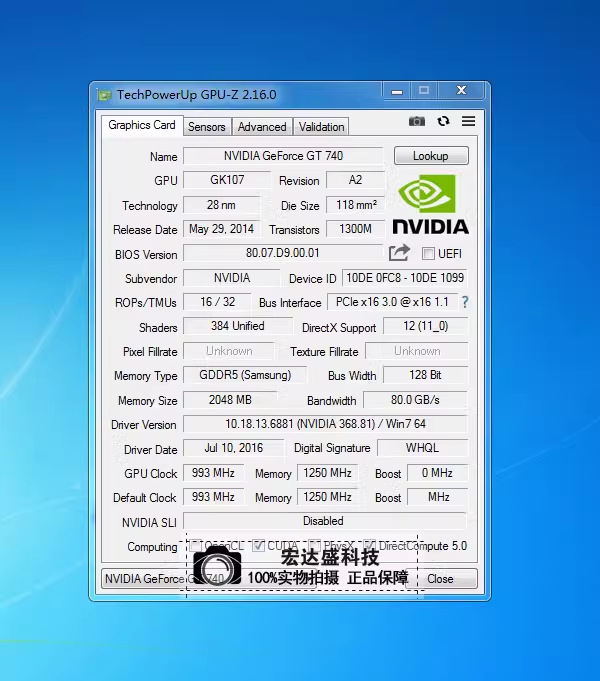The width and height of the screenshot is (600, 681).
Task: Click the Bandwidth 80.0 GB/s field
Action: coord(416,400)
